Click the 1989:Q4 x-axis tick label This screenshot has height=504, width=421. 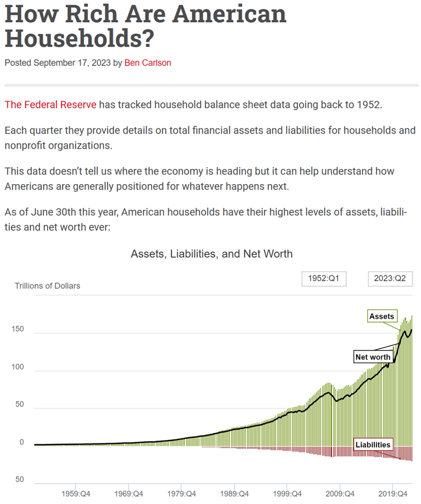pos(234,493)
